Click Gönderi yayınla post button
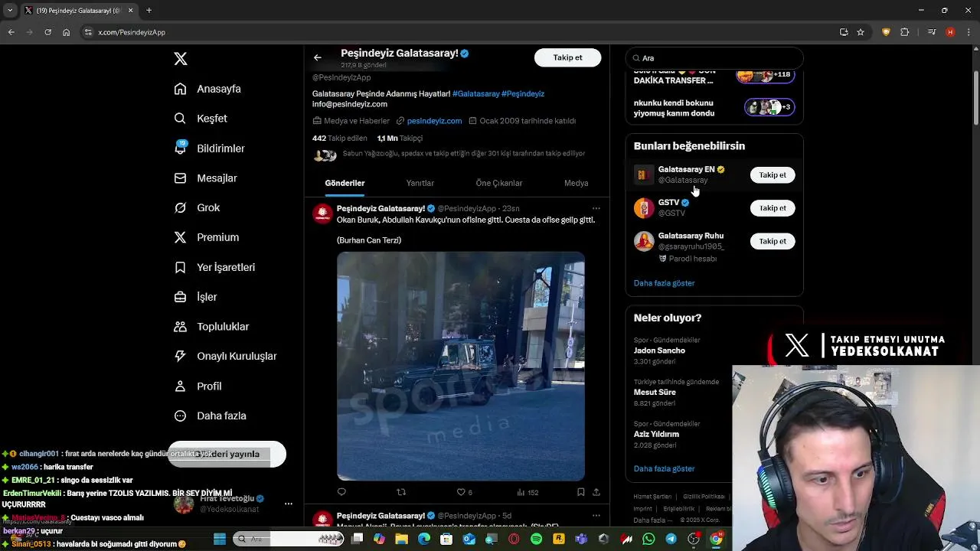 [x=227, y=454]
